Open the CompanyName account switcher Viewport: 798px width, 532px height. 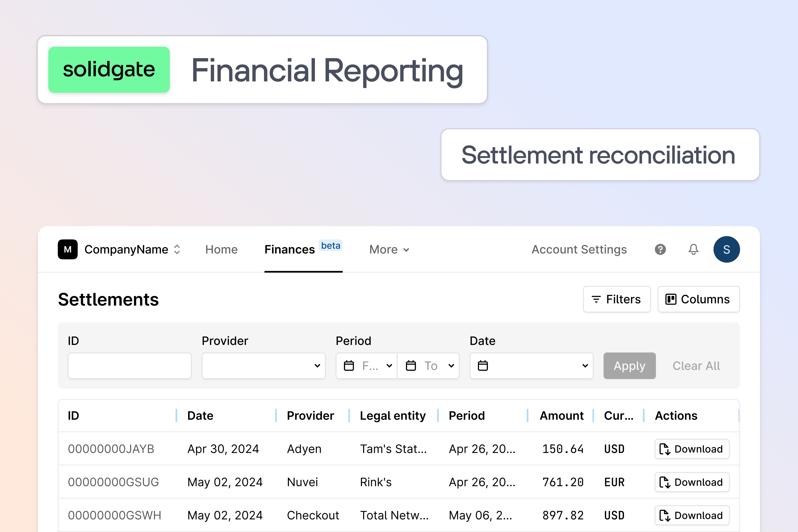tap(177, 250)
